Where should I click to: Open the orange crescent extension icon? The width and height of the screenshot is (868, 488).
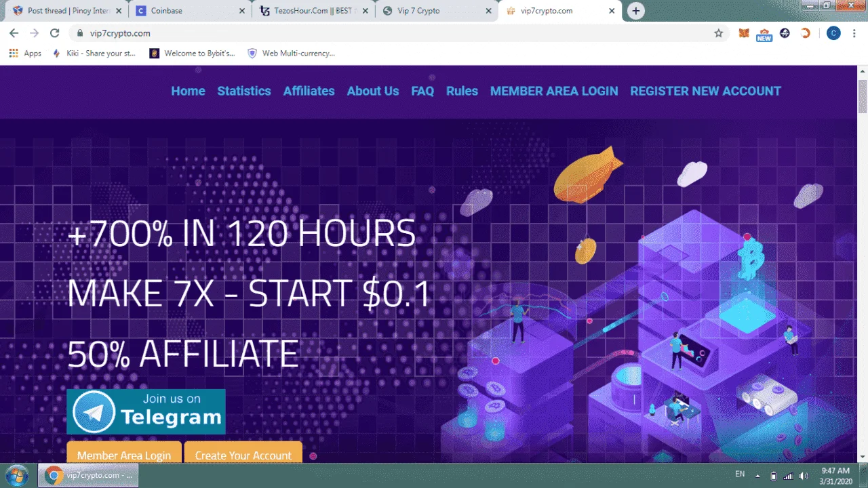[x=806, y=33]
